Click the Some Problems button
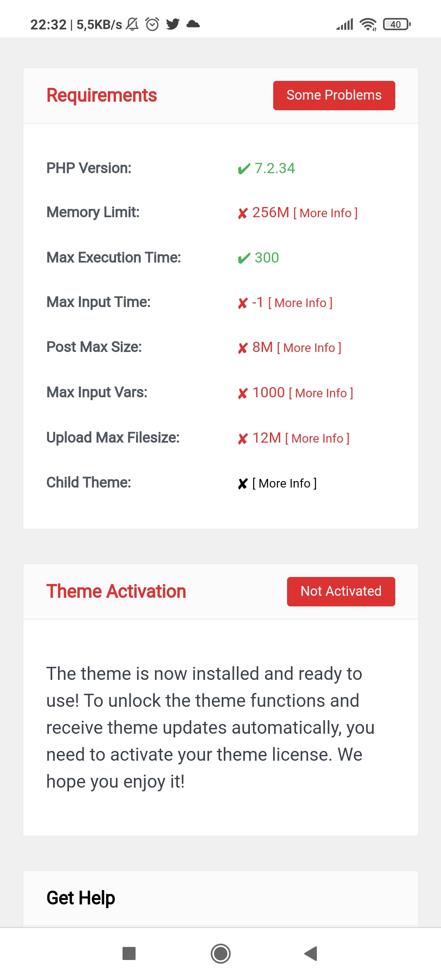 click(334, 95)
